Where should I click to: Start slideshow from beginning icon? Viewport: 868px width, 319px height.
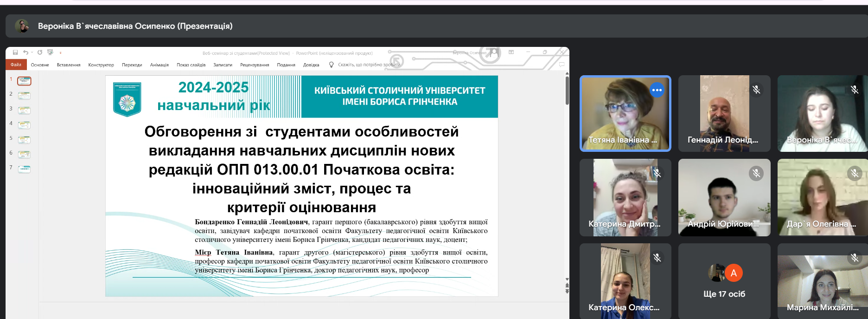tap(50, 52)
